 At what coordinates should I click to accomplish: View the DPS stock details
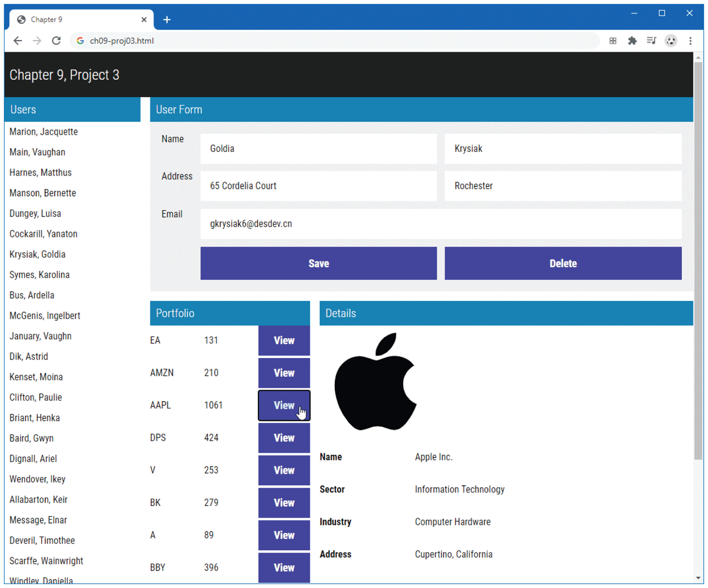[284, 438]
